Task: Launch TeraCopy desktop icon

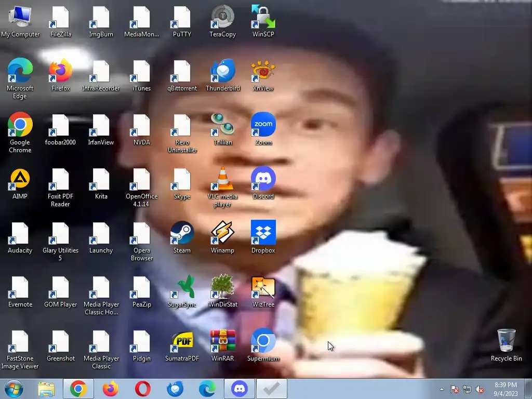Action: [222, 21]
